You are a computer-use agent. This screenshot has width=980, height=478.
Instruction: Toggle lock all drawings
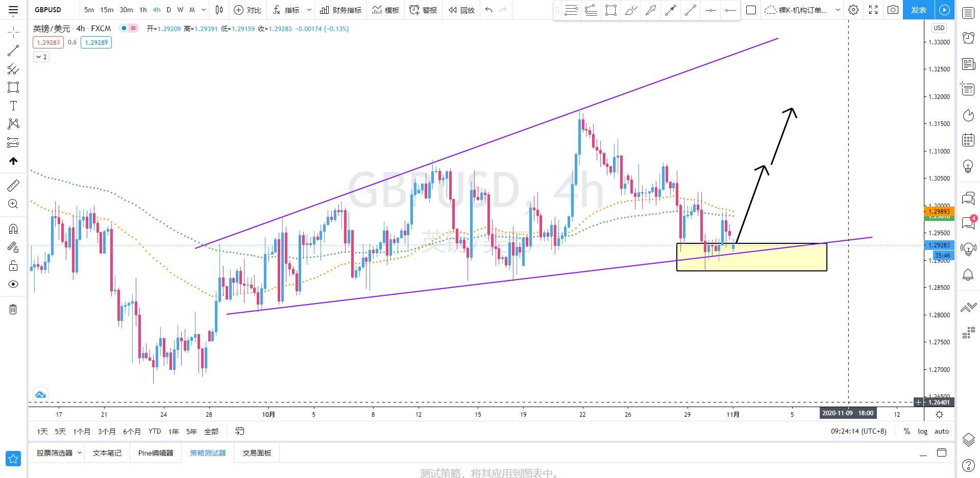[x=13, y=266]
